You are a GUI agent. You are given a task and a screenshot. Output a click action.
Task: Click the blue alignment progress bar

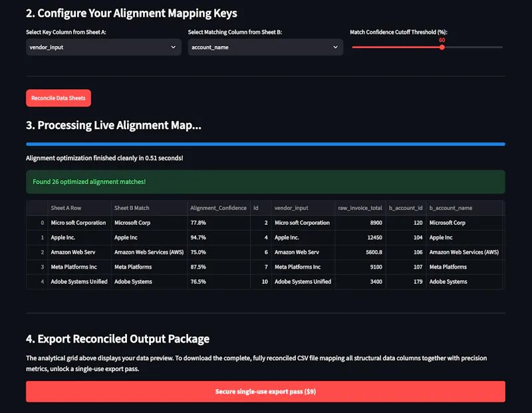pos(265,144)
